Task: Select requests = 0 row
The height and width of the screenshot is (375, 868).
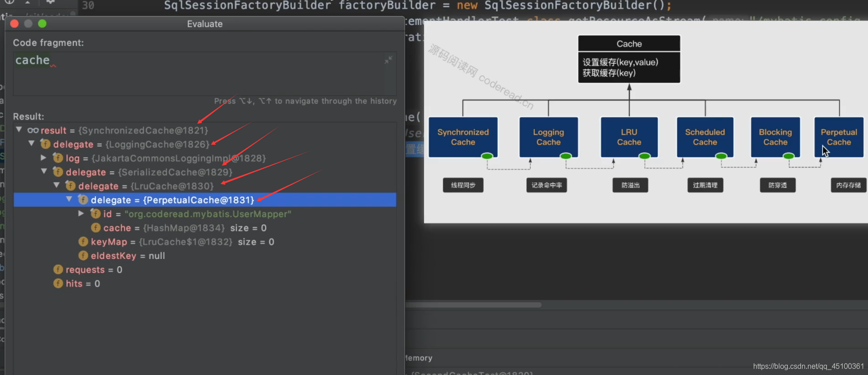Action: click(x=205, y=269)
